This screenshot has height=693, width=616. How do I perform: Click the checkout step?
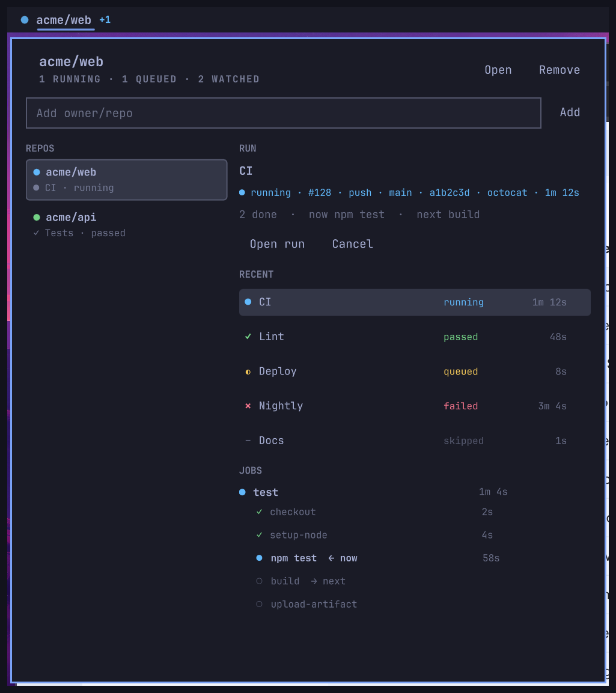pyautogui.click(x=293, y=512)
